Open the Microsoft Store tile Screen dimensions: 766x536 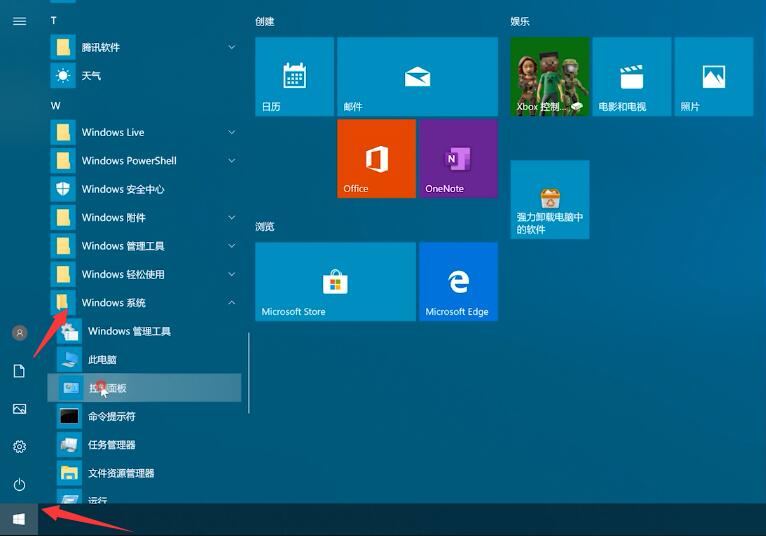[x=336, y=282]
